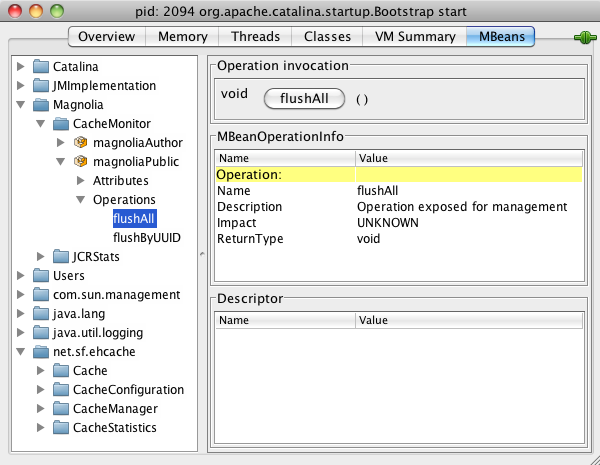Click the Value column header in Descriptor
The height and width of the screenshot is (465, 600).
[469, 320]
